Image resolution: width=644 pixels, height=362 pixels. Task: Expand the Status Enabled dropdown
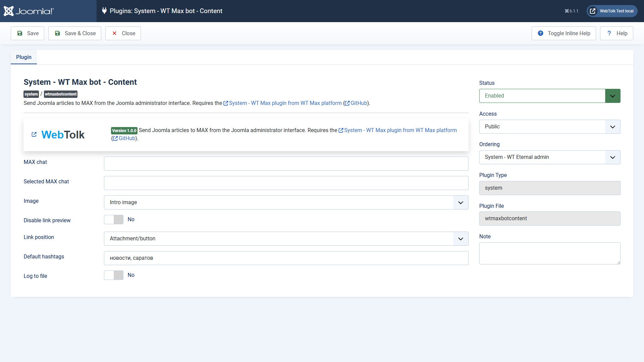click(x=550, y=96)
